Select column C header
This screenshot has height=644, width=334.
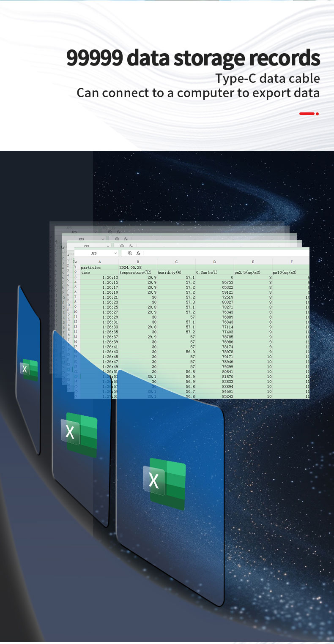(x=176, y=262)
